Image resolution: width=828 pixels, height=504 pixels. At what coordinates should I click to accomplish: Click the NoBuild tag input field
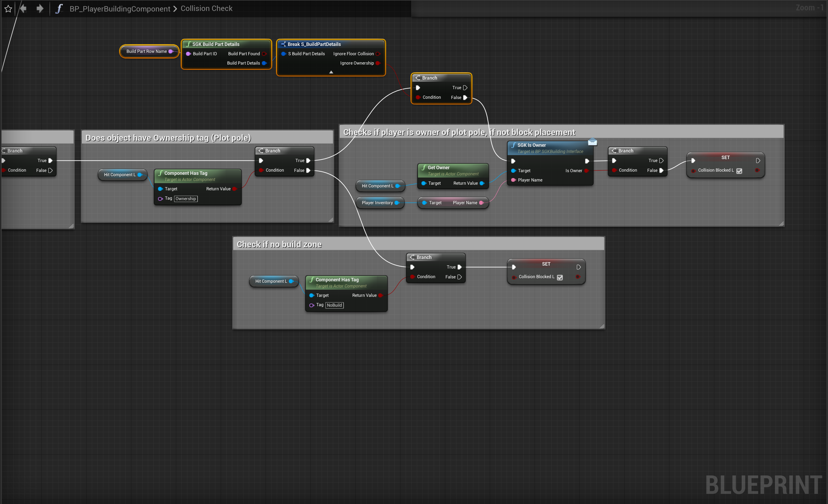pyautogui.click(x=334, y=305)
